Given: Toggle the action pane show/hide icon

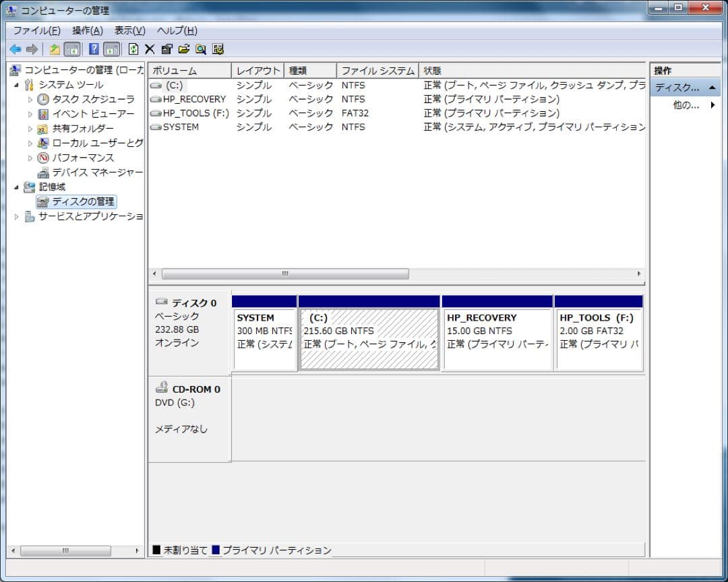Looking at the screenshot, I should [x=112, y=49].
